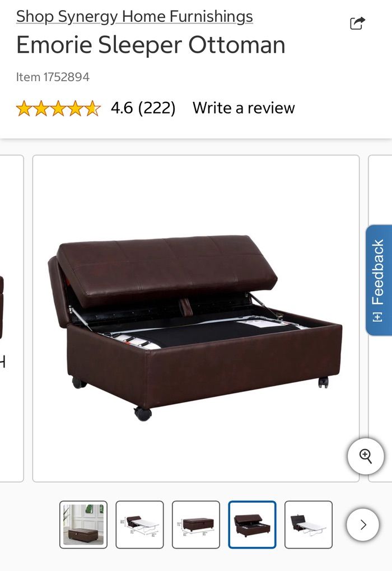Select the highlighted open-lid ottoman thumbnail
The width and height of the screenshot is (392, 571).
point(252,525)
